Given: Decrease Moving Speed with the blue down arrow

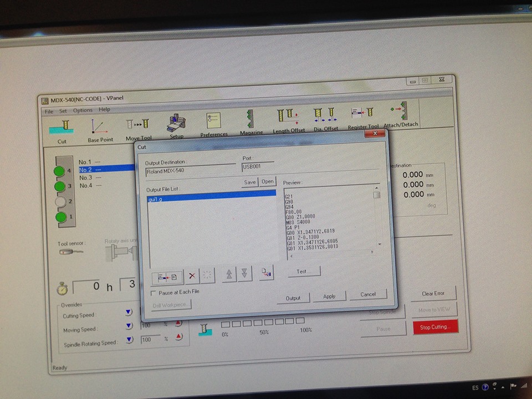Looking at the screenshot, I should click(129, 326).
